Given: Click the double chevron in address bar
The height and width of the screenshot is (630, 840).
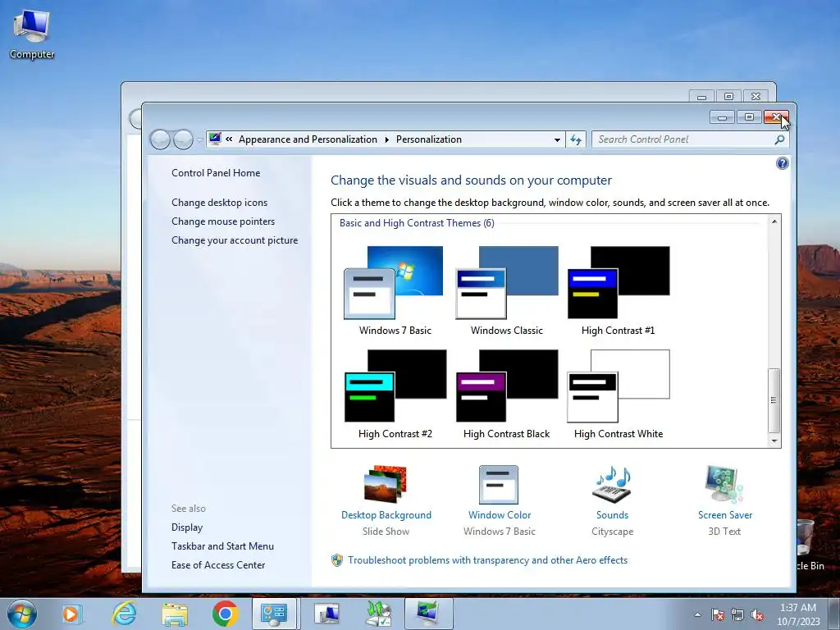Looking at the screenshot, I should [x=230, y=139].
